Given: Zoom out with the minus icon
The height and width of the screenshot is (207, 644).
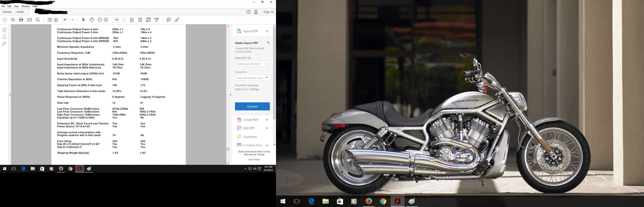Looking at the screenshot, I should 100,20.
